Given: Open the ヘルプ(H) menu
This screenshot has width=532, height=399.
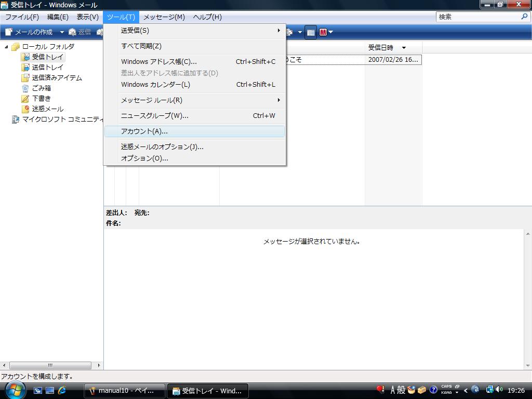Looking at the screenshot, I should pos(207,17).
